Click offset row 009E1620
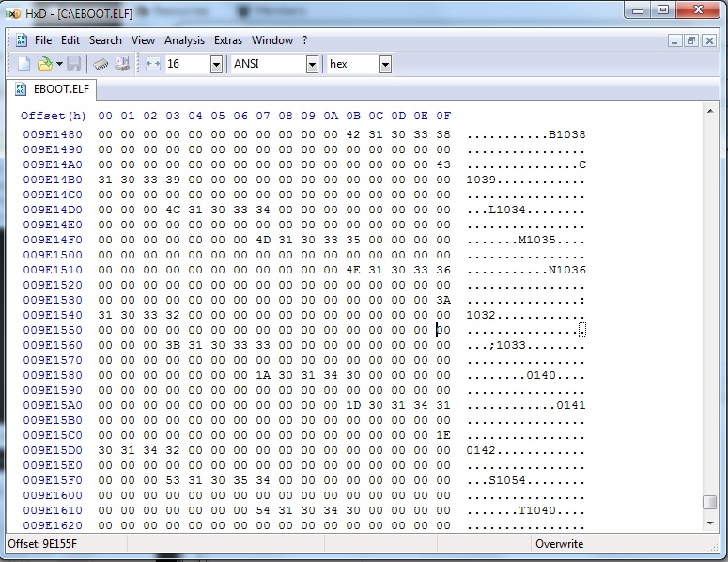The image size is (728, 562). pyautogui.click(x=53, y=525)
